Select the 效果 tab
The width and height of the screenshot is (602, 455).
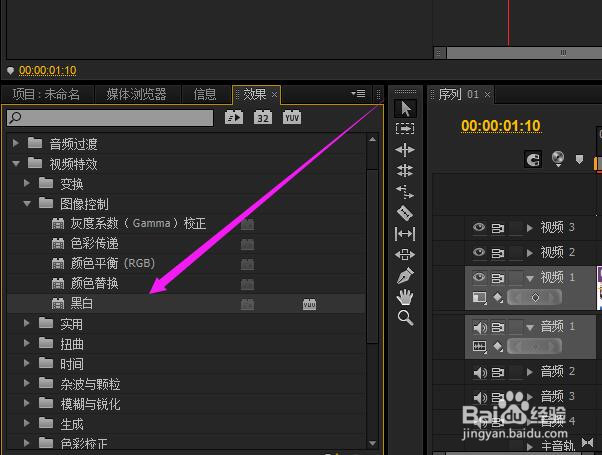pyautogui.click(x=254, y=94)
